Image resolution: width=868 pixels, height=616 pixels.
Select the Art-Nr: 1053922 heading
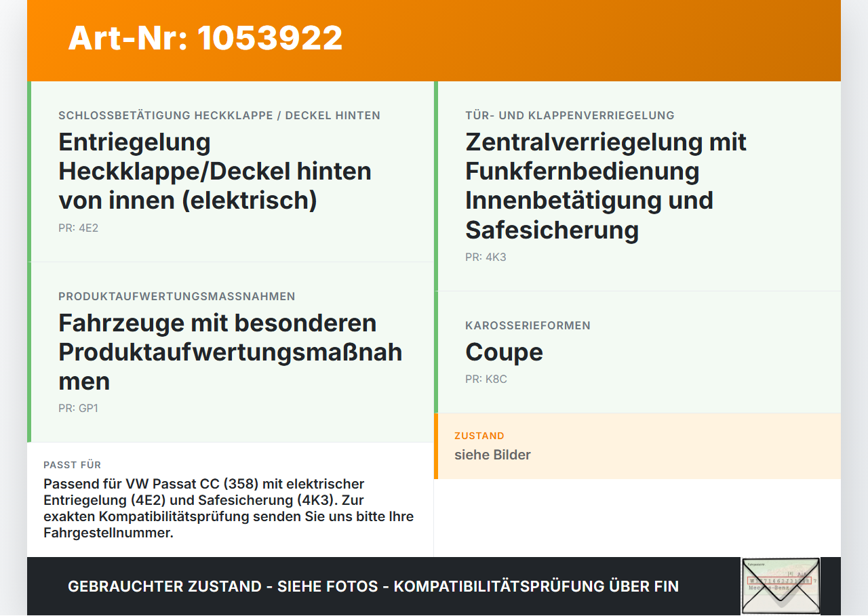click(x=205, y=38)
